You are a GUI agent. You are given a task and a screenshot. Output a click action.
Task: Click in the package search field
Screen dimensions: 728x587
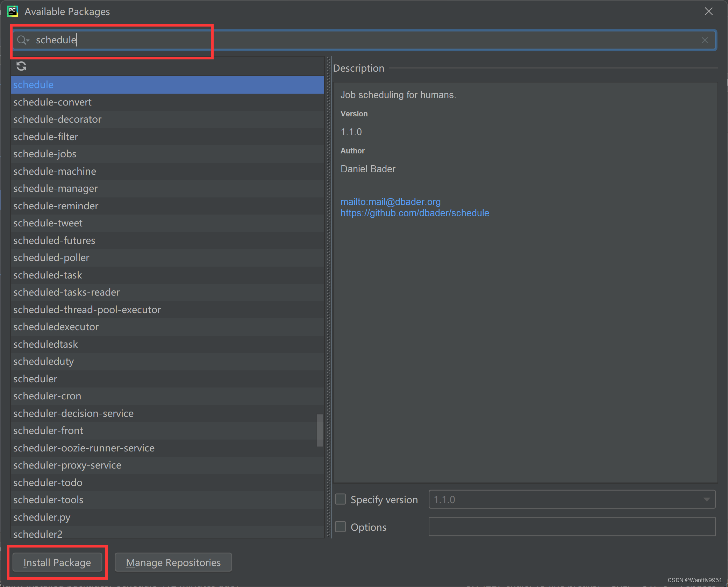(364, 40)
